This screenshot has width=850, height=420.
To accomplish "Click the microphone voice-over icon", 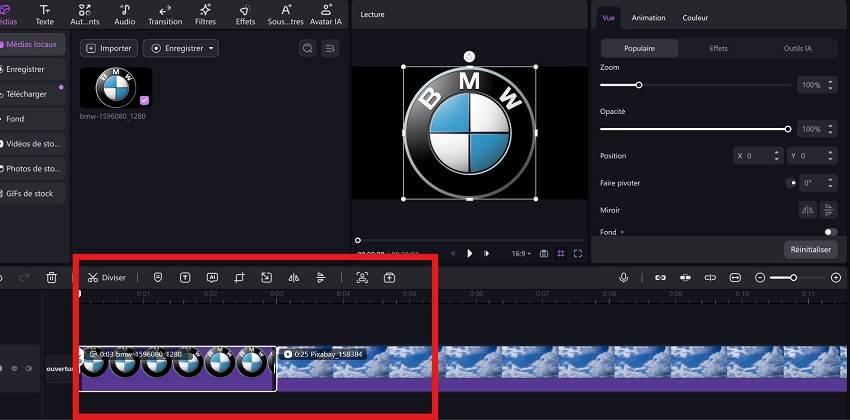I will point(624,277).
